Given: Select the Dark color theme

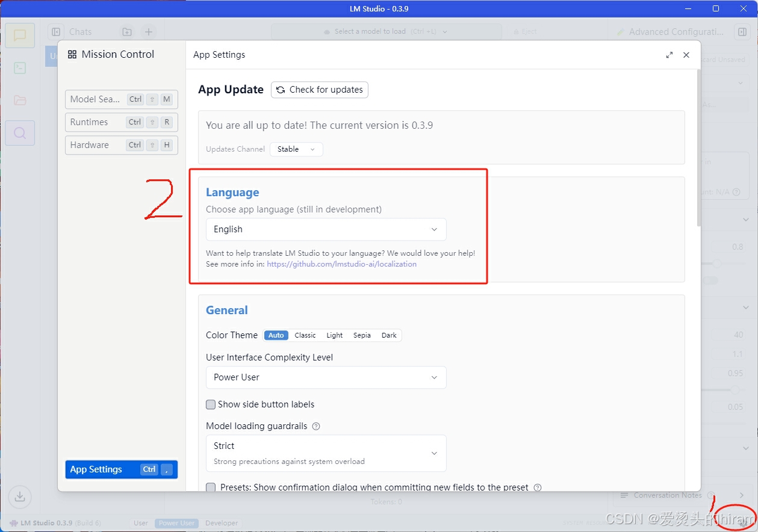Looking at the screenshot, I should tap(389, 335).
